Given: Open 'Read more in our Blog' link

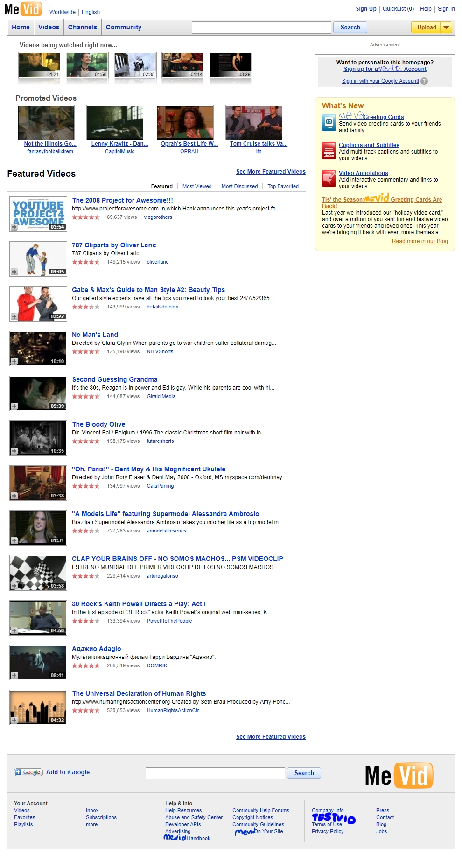Looking at the screenshot, I should click(420, 241).
